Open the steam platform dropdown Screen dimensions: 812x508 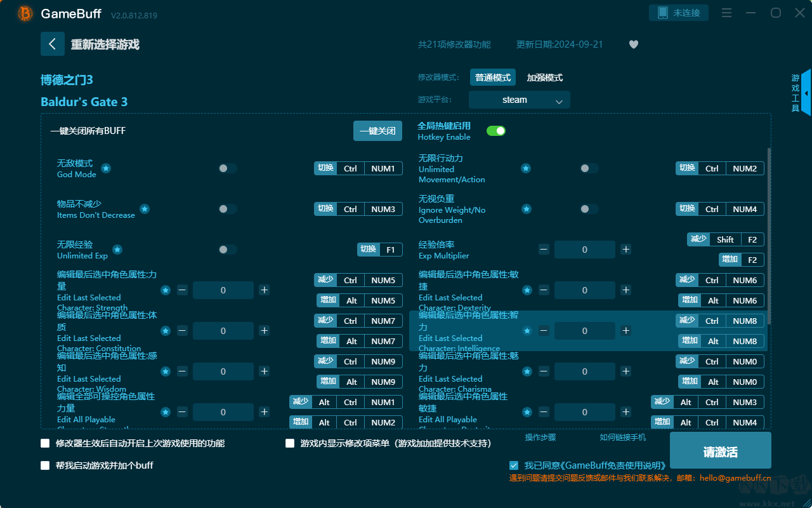[520, 100]
